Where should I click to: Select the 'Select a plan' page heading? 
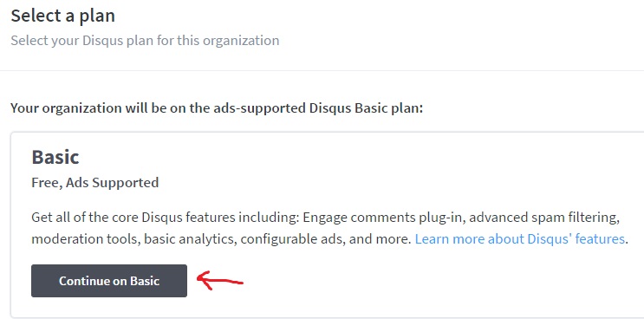click(62, 16)
